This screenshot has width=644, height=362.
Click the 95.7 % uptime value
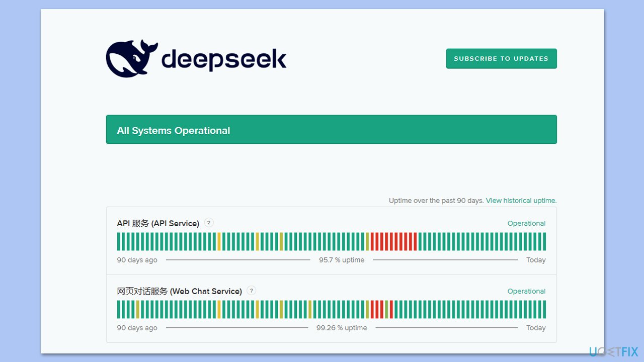(342, 260)
